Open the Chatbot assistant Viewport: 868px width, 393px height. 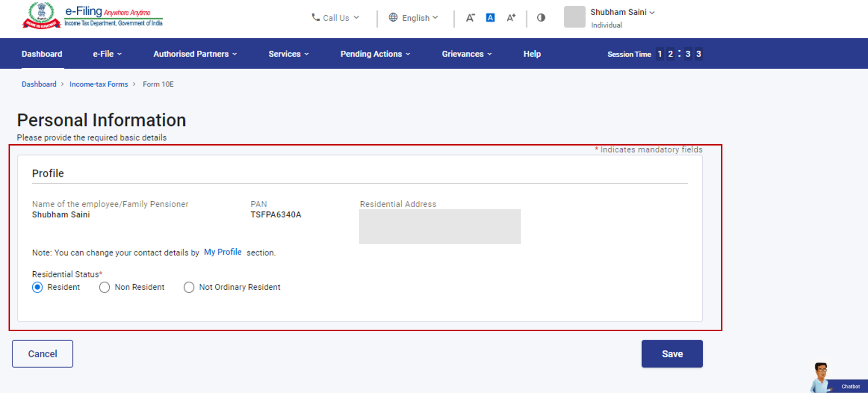coord(838,380)
